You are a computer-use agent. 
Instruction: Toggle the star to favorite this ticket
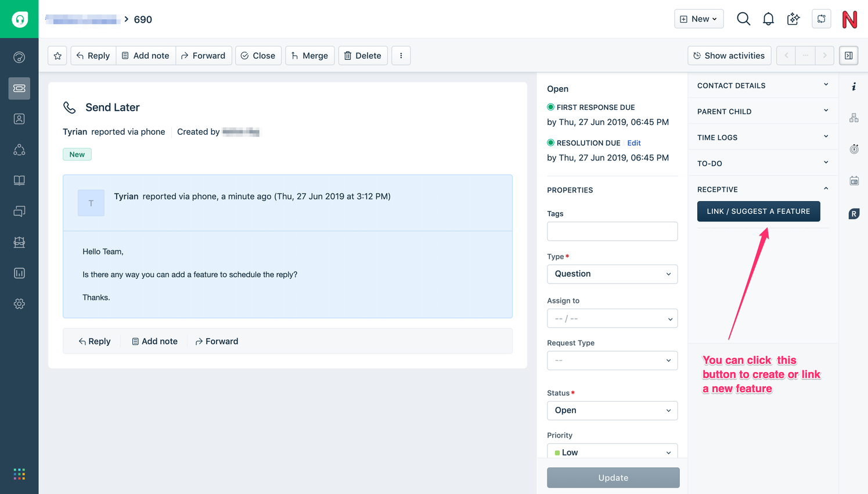click(57, 55)
